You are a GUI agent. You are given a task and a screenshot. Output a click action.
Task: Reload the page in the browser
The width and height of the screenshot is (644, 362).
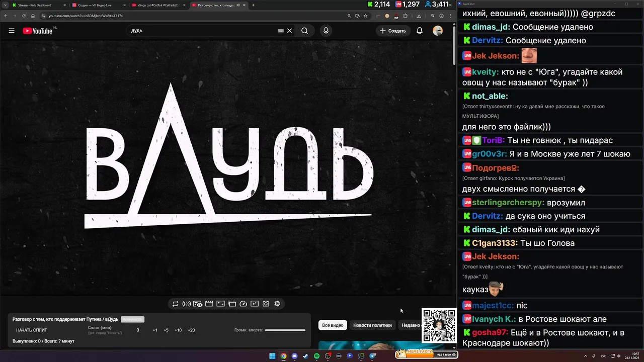24,16
